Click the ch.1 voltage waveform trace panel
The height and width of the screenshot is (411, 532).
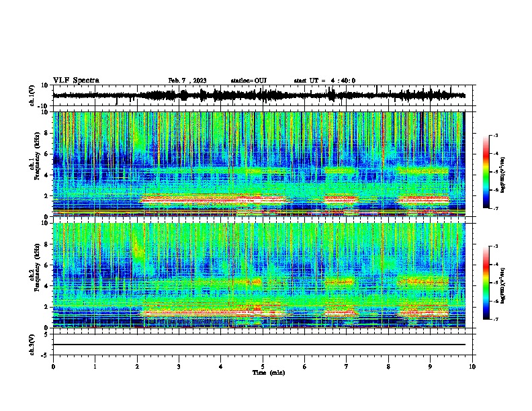(264, 95)
